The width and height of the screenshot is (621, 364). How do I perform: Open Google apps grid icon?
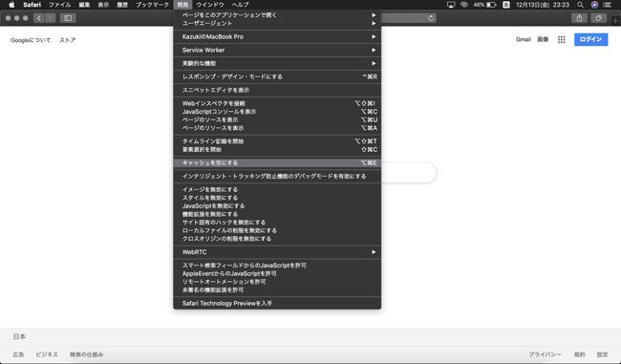pos(562,39)
